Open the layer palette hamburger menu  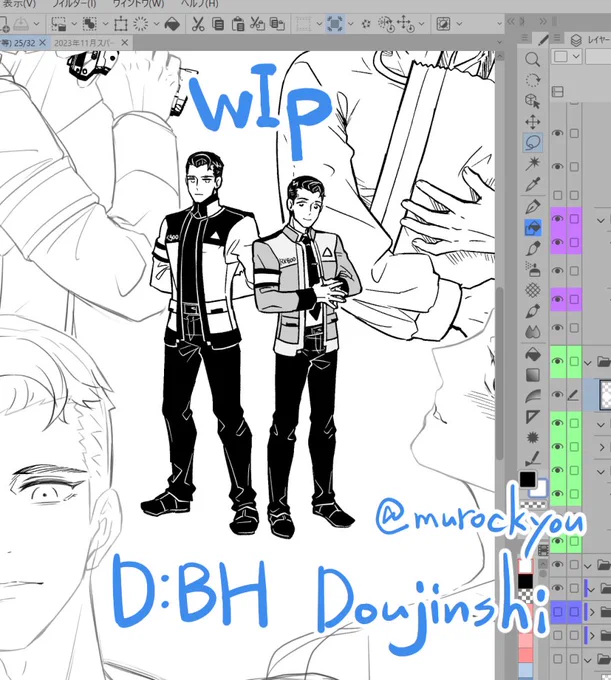pyautogui.click(x=558, y=38)
